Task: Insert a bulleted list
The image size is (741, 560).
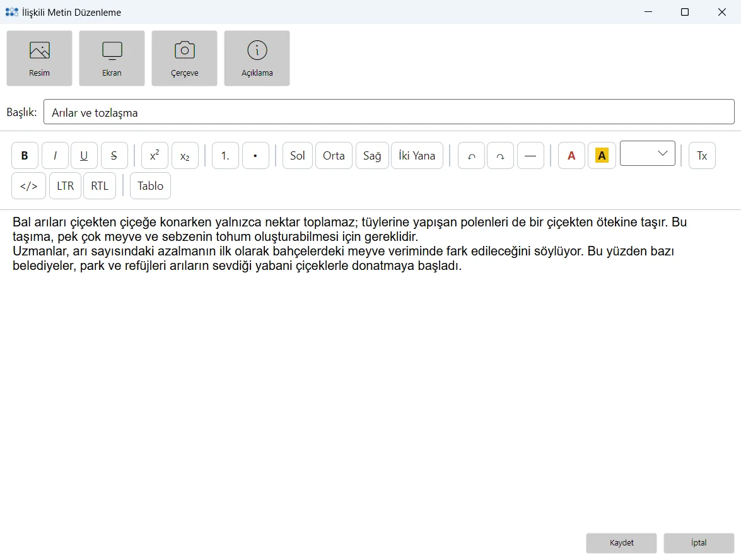Action: point(255,156)
